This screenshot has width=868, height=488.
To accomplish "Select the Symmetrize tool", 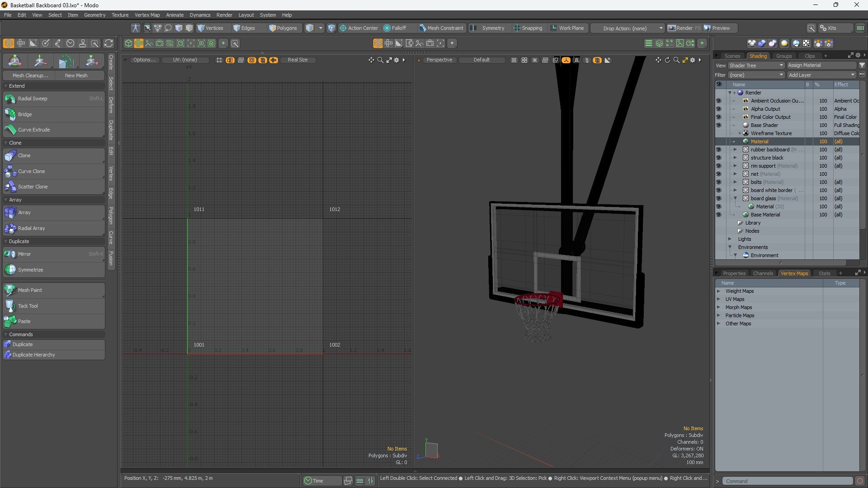I will coord(54,270).
